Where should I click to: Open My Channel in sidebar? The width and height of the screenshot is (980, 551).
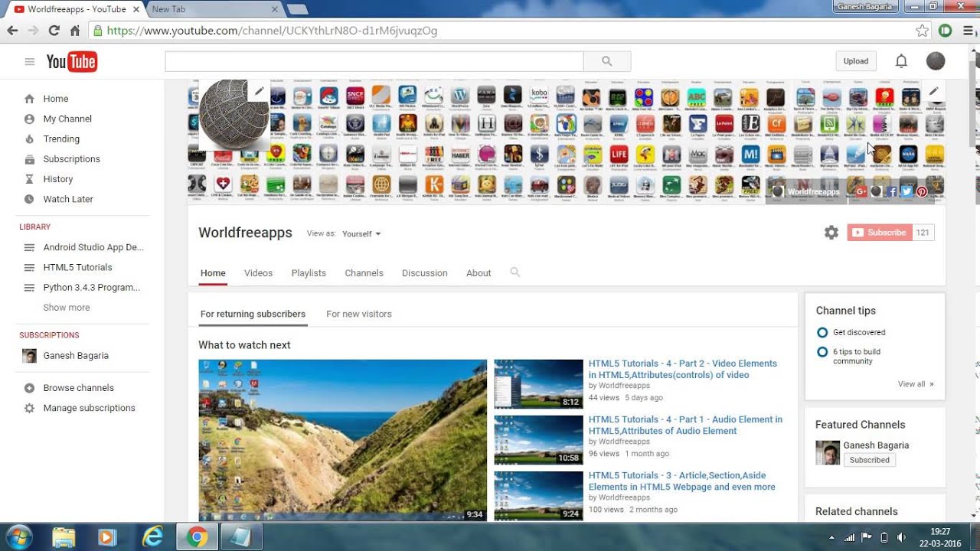[67, 119]
